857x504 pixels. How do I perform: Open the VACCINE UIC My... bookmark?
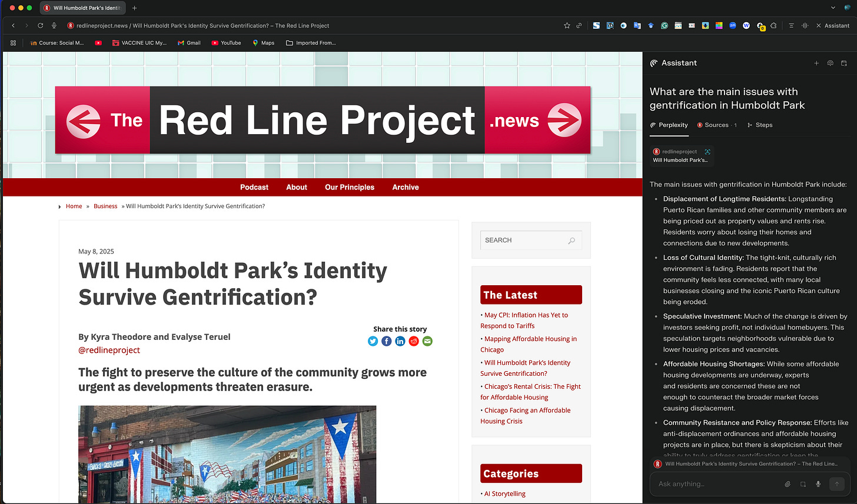point(139,43)
